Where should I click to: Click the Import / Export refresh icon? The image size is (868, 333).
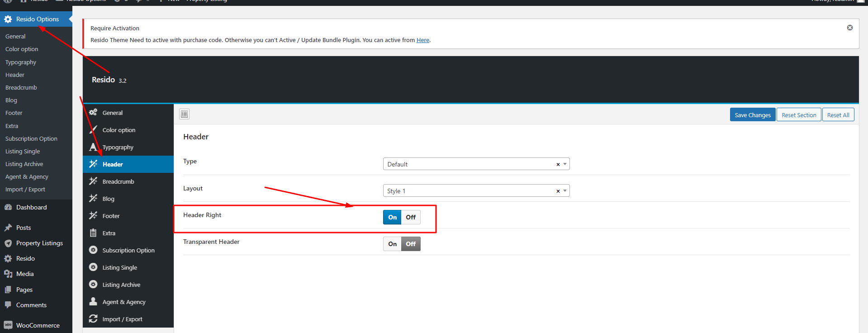93,319
